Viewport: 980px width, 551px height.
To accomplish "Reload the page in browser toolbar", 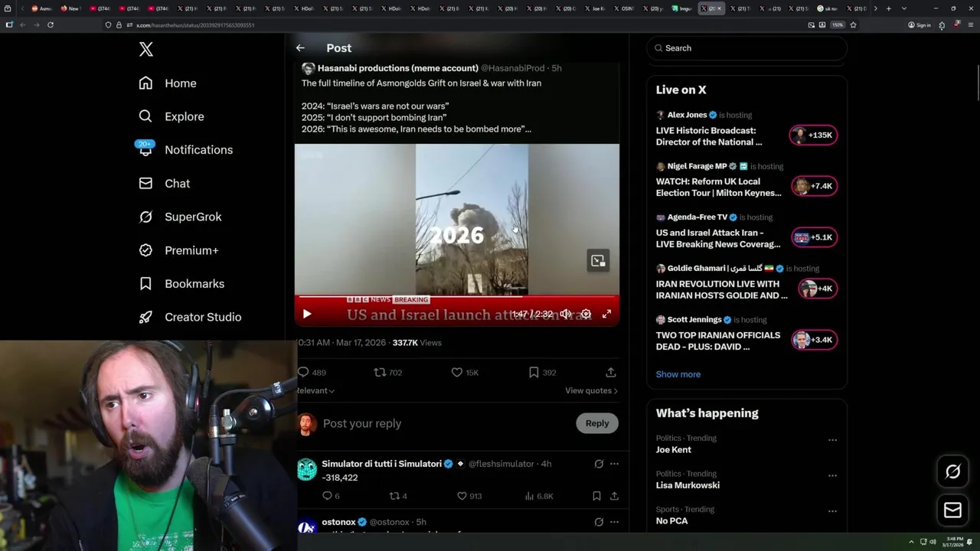I will (x=51, y=24).
